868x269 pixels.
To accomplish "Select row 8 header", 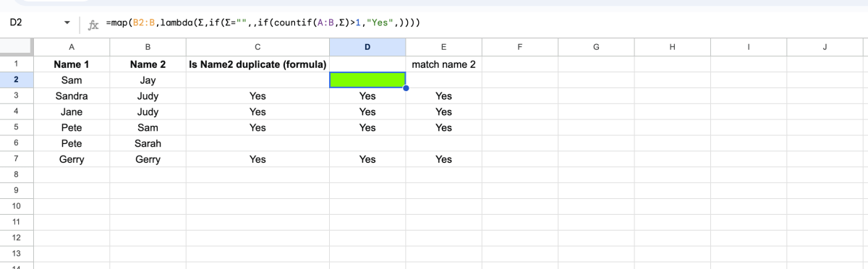I will (x=16, y=175).
